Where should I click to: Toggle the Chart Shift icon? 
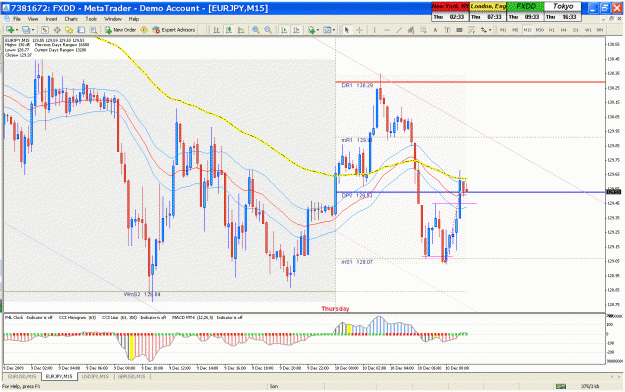pyautogui.click(x=296, y=30)
